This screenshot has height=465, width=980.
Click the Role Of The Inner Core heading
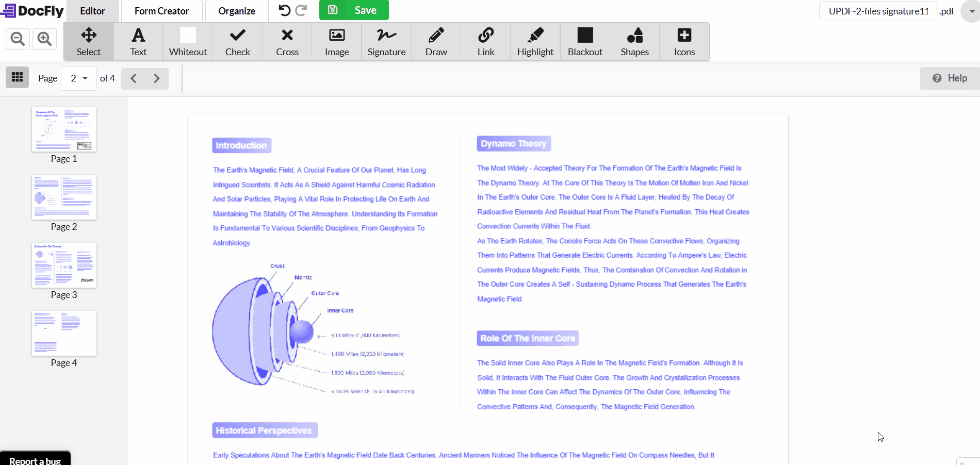(x=528, y=338)
